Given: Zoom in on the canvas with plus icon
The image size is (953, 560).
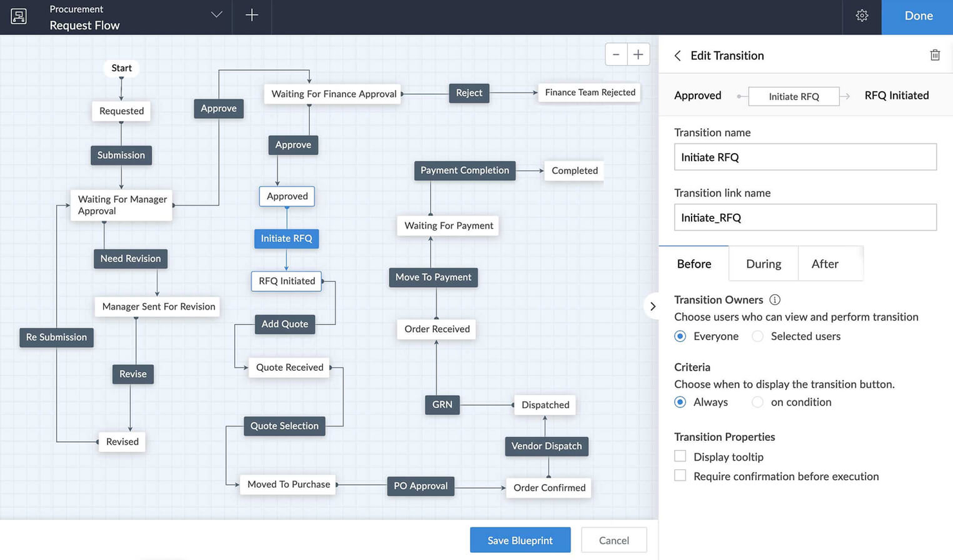Looking at the screenshot, I should pos(637,54).
